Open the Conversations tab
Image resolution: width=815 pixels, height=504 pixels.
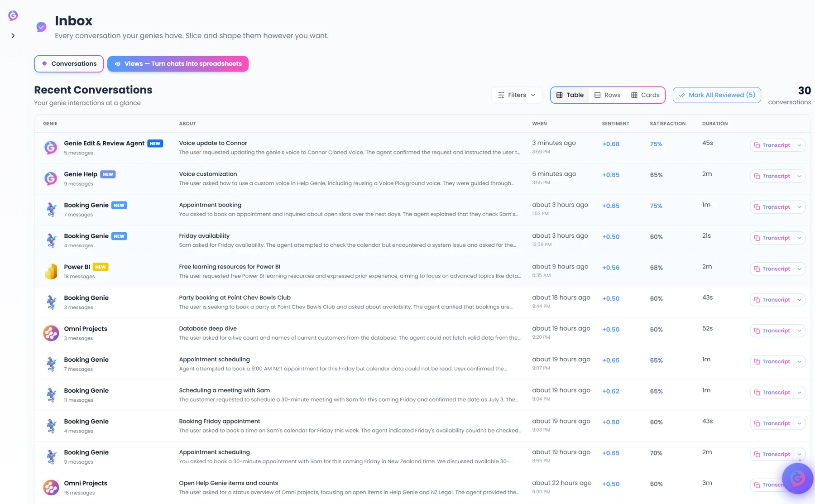tap(69, 64)
